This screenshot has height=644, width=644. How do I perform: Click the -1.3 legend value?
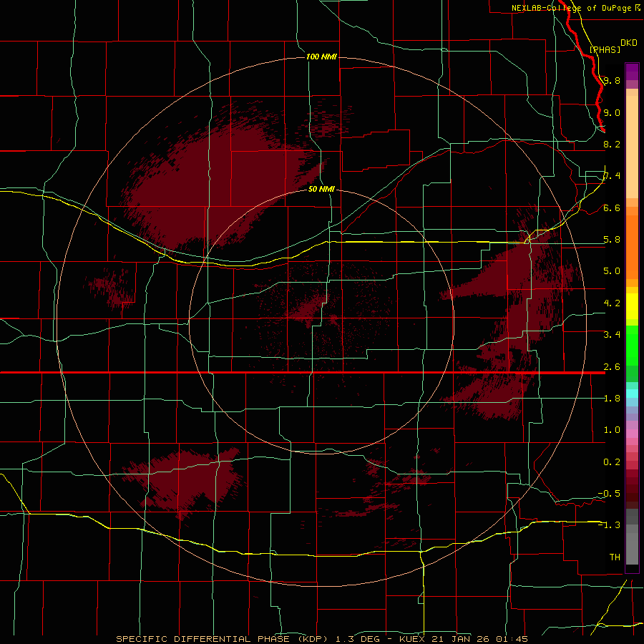tap(609, 525)
